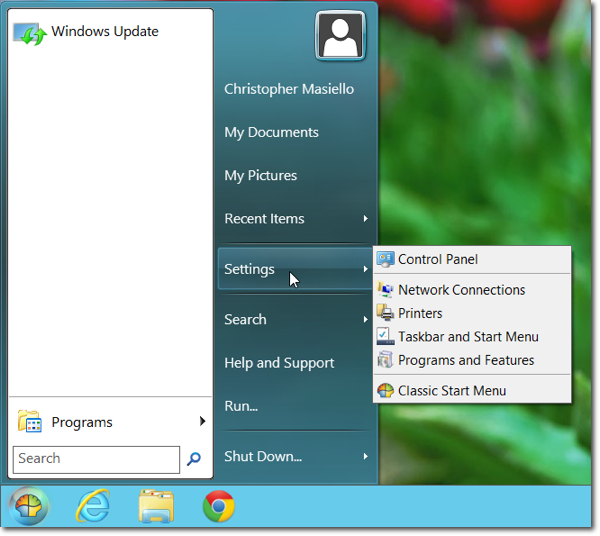Click the user account picture

(x=340, y=36)
